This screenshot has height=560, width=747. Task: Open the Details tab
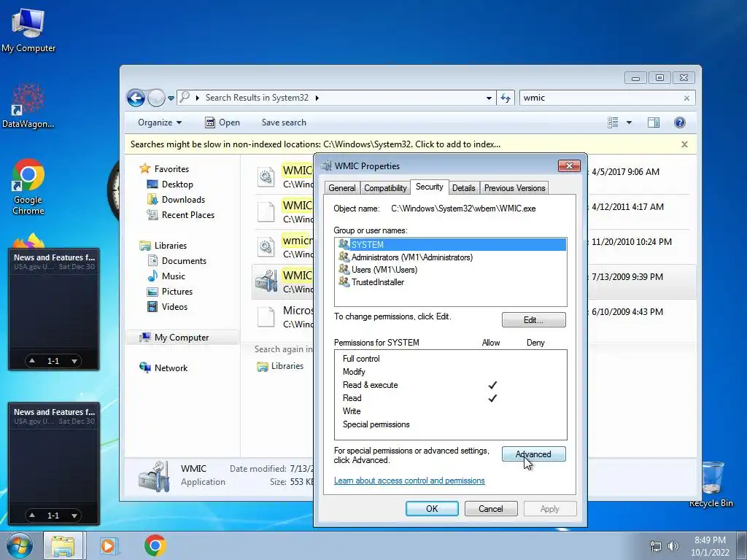[463, 188]
